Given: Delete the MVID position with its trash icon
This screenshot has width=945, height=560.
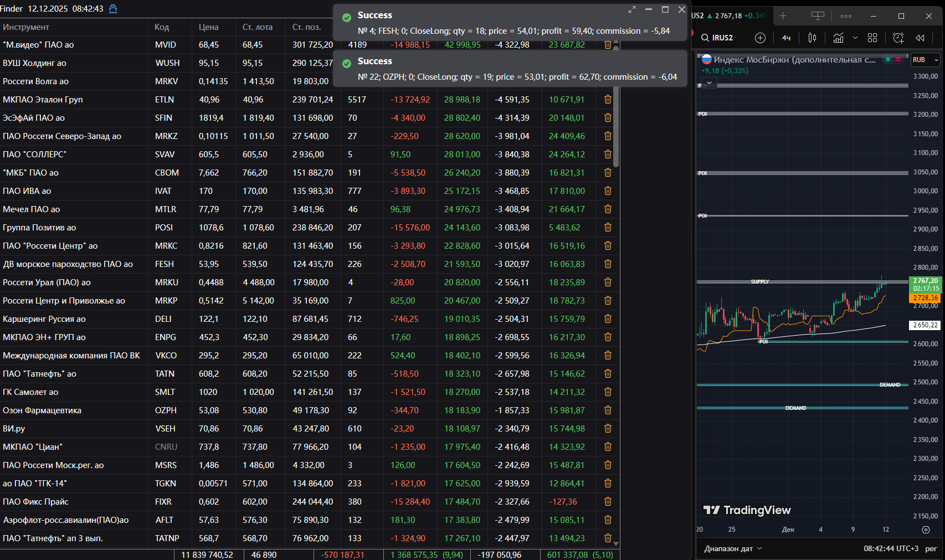Looking at the screenshot, I should point(608,45).
